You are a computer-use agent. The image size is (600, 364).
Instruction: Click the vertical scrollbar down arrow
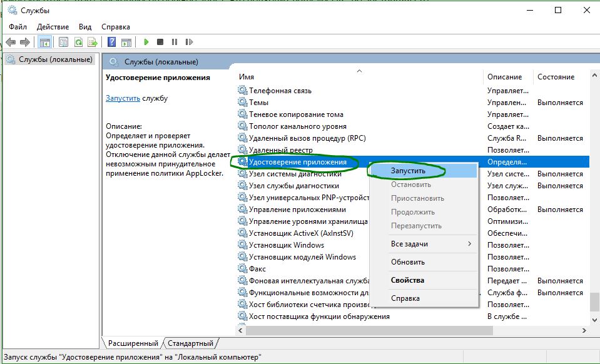pyautogui.click(x=594, y=320)
